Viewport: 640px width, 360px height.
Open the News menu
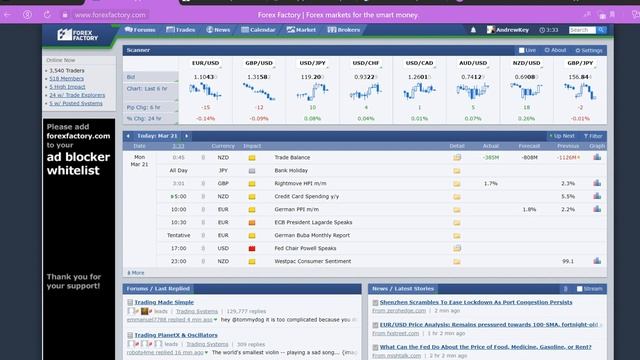tap(218, 30)
